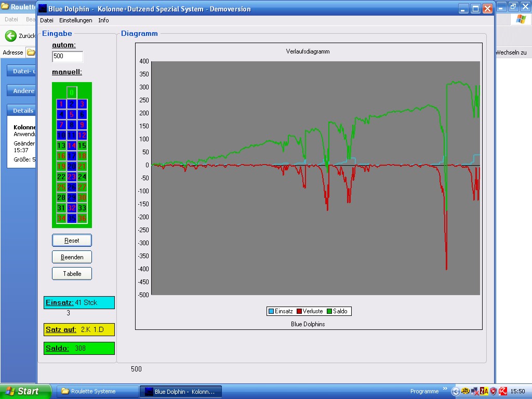Viewport: 532px width, 399px height.
Task: Click the Verlaufsdiagramm chart title
Action: (x=308, y=51)
